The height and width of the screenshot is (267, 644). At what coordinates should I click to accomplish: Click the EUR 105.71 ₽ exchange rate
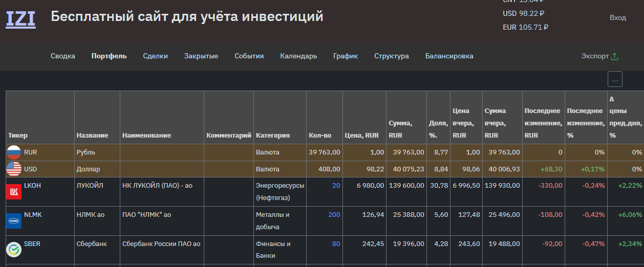click(x=526, y=28)
